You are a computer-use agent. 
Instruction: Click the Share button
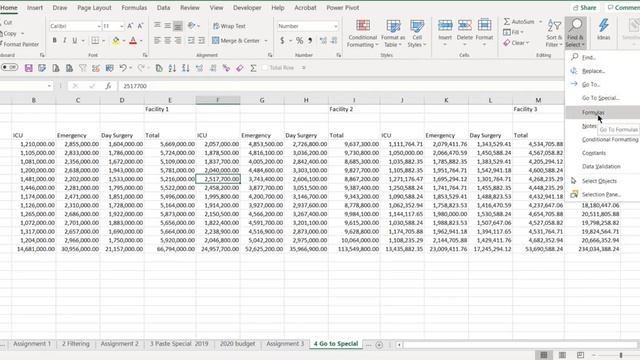coord(584,8)
